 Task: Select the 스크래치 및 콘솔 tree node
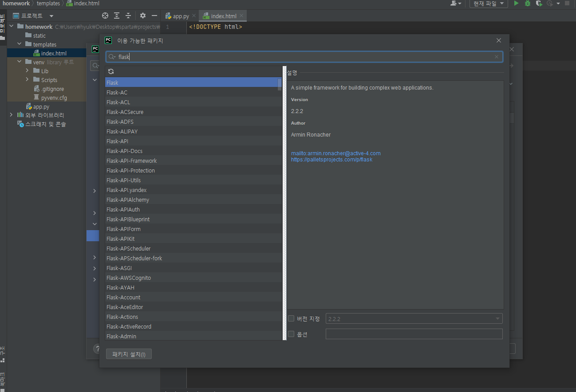click(45, 124)
